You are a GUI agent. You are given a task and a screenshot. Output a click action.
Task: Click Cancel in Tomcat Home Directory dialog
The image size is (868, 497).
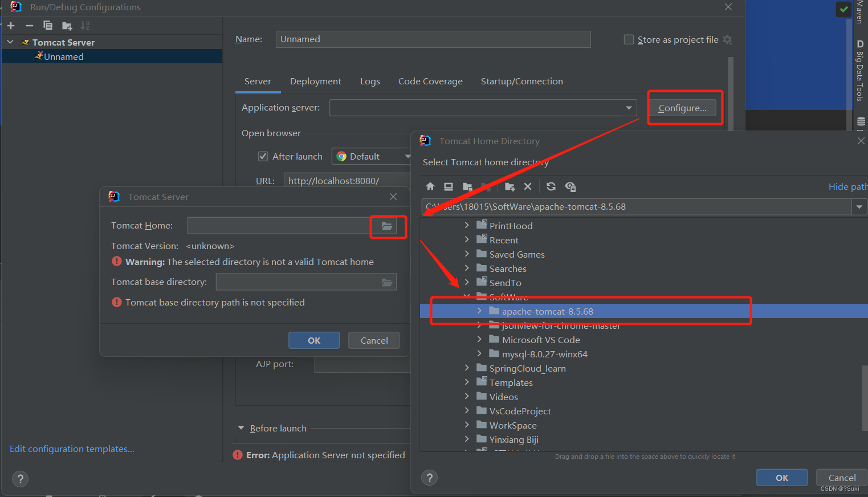click(842, 478)
